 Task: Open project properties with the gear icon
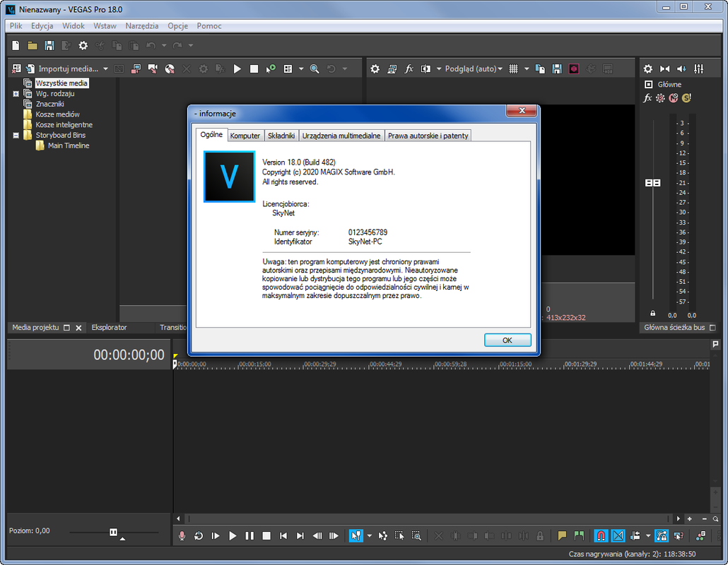point(83,45)
